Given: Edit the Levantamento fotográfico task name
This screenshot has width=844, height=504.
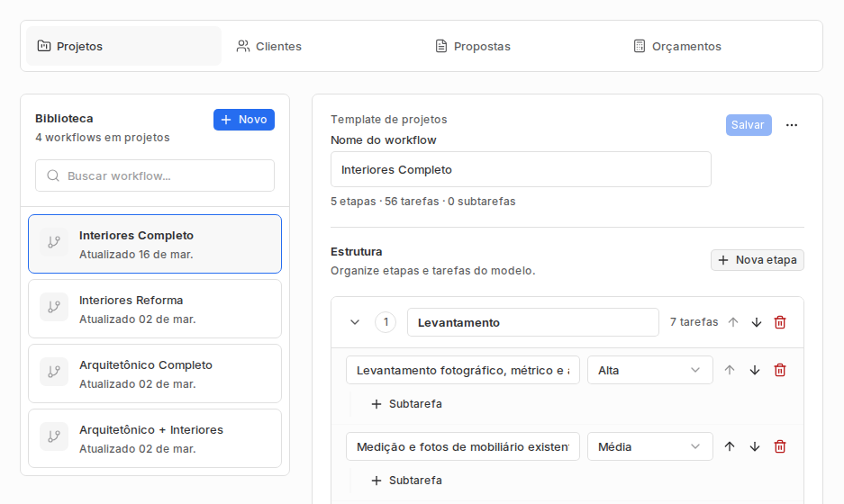Looking at the screenshot, I should 463,370.
